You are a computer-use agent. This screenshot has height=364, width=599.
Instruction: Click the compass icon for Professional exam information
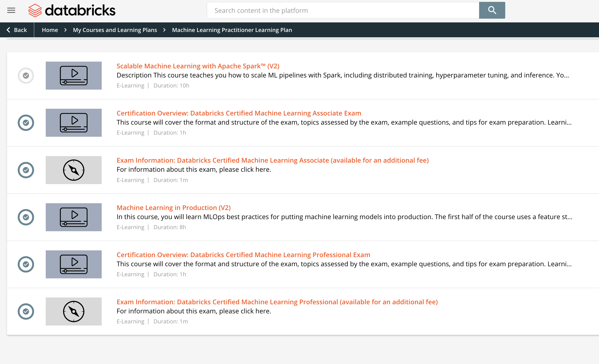point(73,311)
